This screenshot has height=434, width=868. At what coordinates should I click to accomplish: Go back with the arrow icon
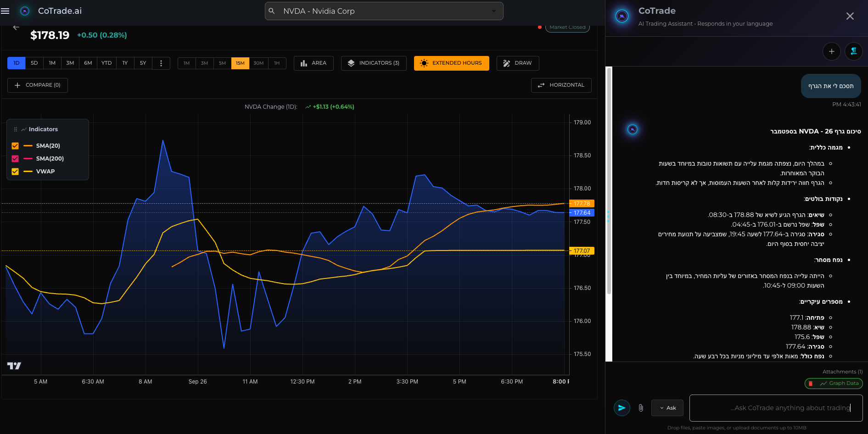pyautogui.click(x=16, y=28)
